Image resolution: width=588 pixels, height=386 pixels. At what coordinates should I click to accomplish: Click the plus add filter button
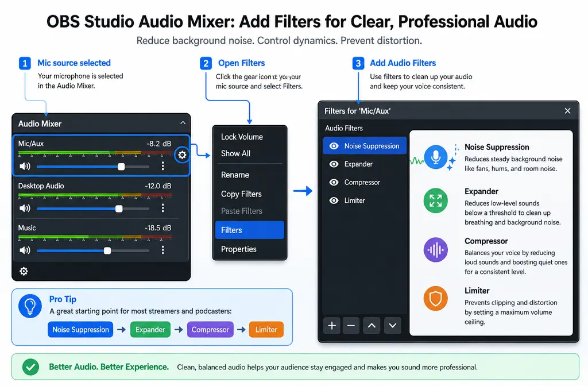click(x=332, y=325)
